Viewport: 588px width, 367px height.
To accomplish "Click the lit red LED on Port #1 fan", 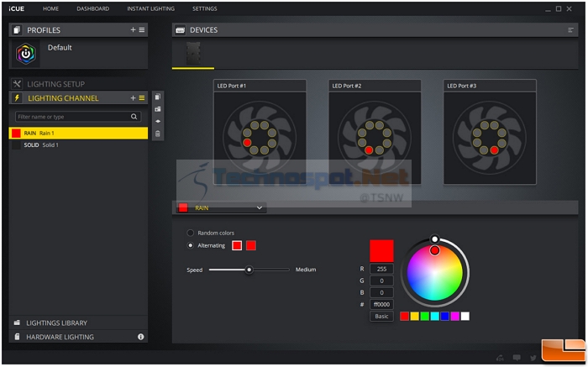I will pos(247,143).
